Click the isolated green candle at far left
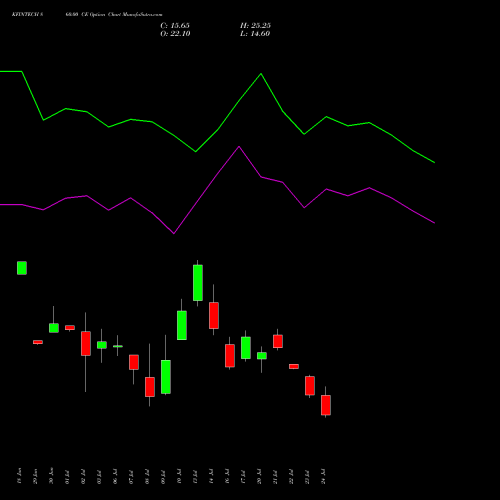 coord(22,268)
